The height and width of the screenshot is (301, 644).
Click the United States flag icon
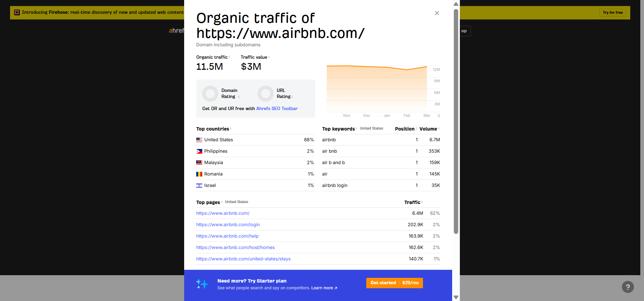click(199, 140)
